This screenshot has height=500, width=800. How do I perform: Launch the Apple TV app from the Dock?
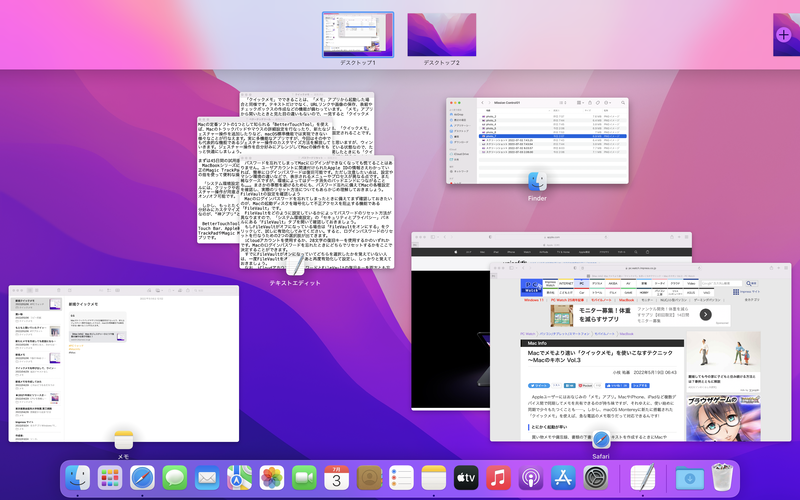pyautogui.click(x=466, y=478)
